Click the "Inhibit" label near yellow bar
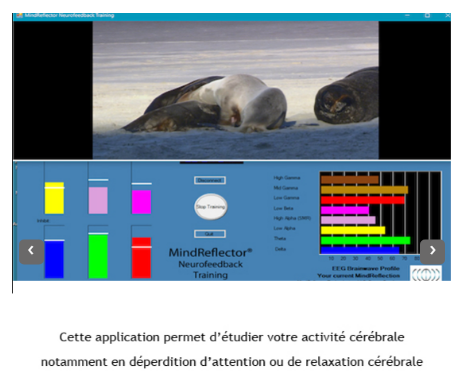 (43, 221)
